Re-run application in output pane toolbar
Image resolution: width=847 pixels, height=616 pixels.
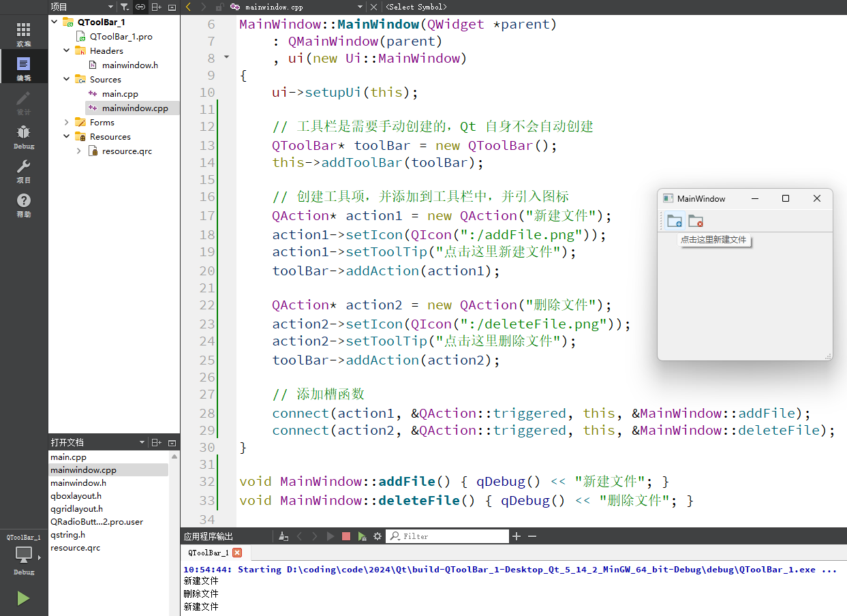point(362,536)
